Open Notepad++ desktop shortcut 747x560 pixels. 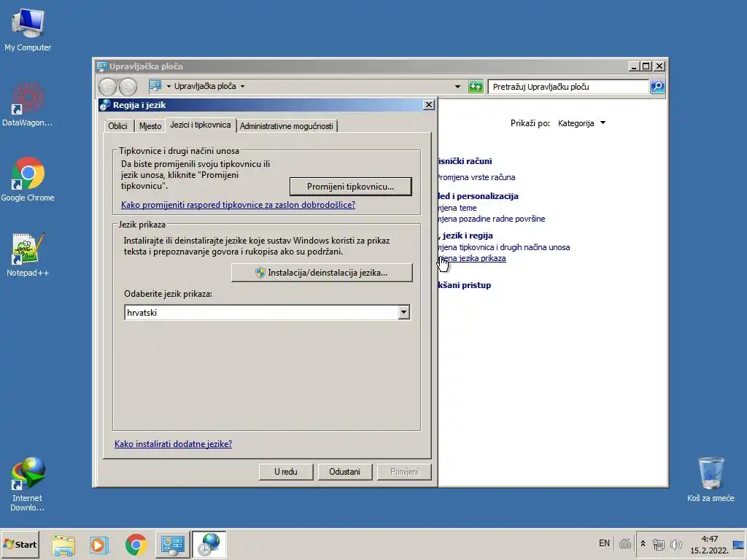(28, 255)
